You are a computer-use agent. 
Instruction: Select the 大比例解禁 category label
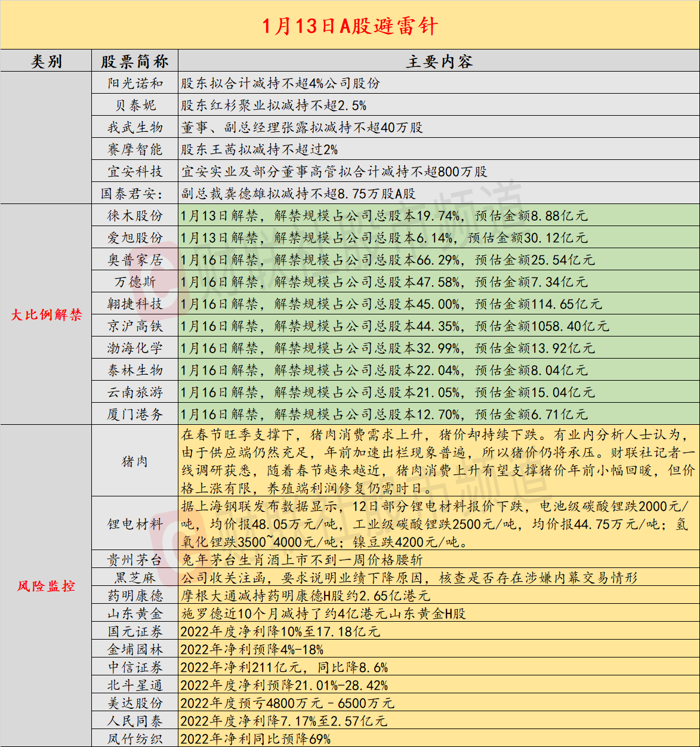(x=47, y=314)
